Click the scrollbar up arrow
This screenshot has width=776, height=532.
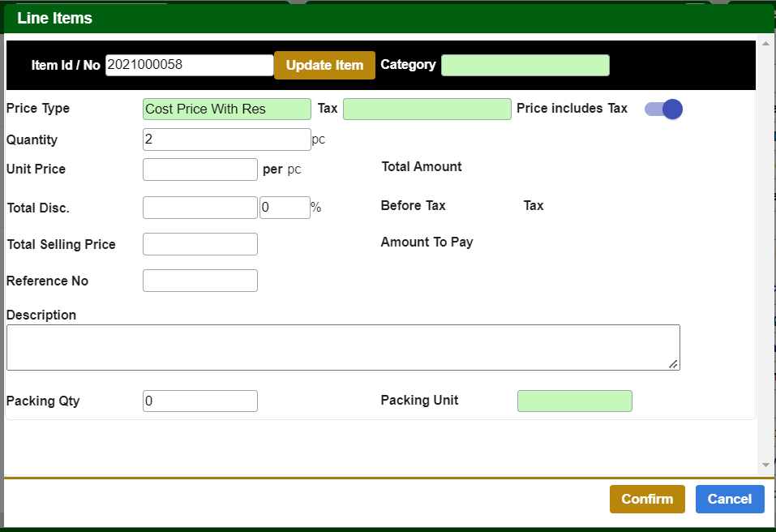point(765,42)
